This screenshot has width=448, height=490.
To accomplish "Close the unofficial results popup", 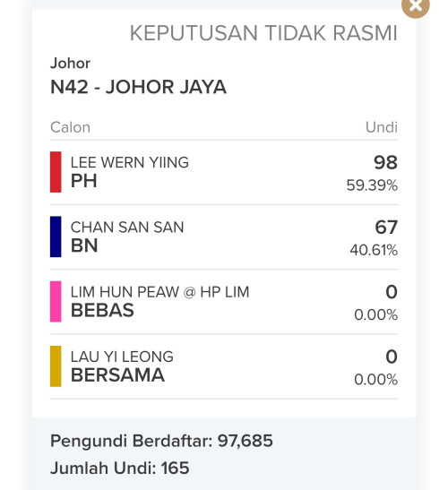I will (415, 5).
